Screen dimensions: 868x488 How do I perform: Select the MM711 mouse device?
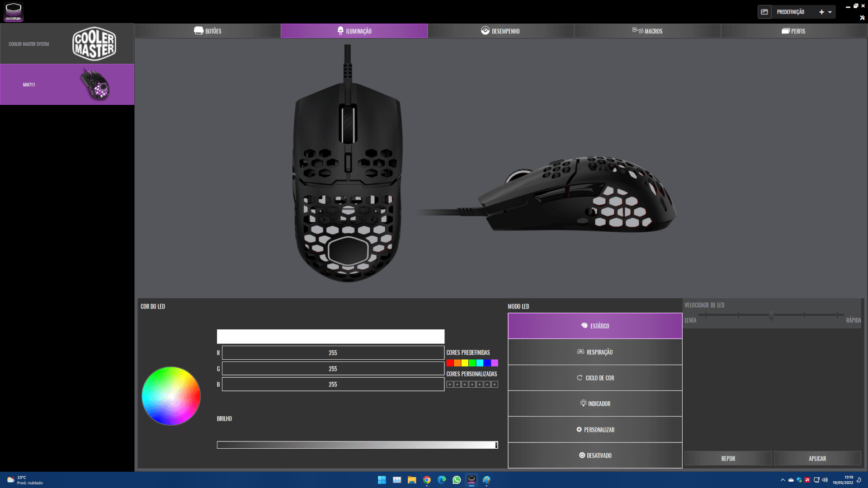[67, 84]
